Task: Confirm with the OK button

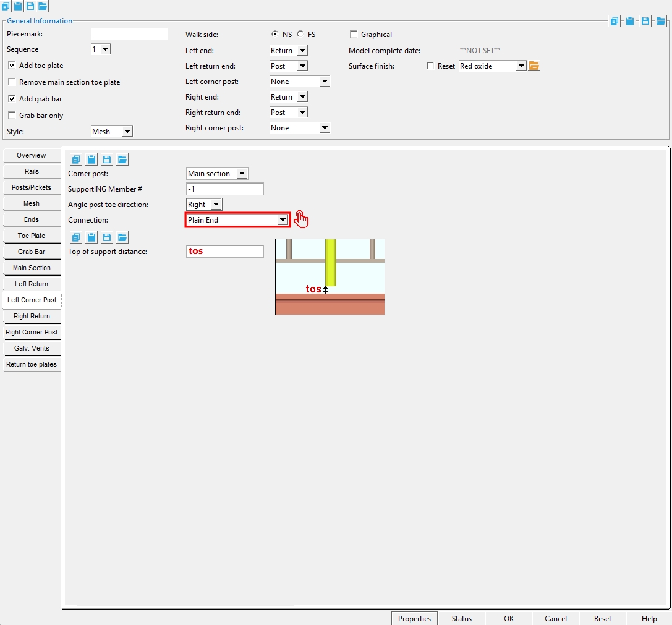Action: point(509,618)
